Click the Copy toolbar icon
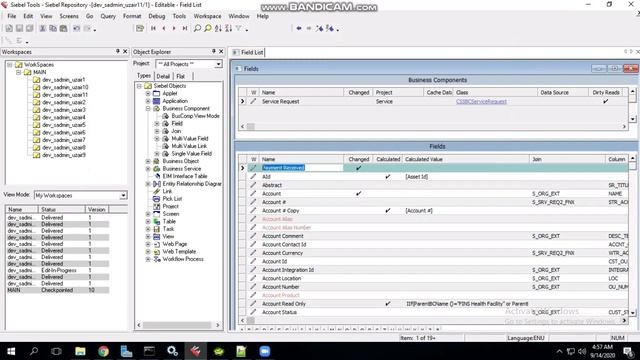 [x=53, y=28]
